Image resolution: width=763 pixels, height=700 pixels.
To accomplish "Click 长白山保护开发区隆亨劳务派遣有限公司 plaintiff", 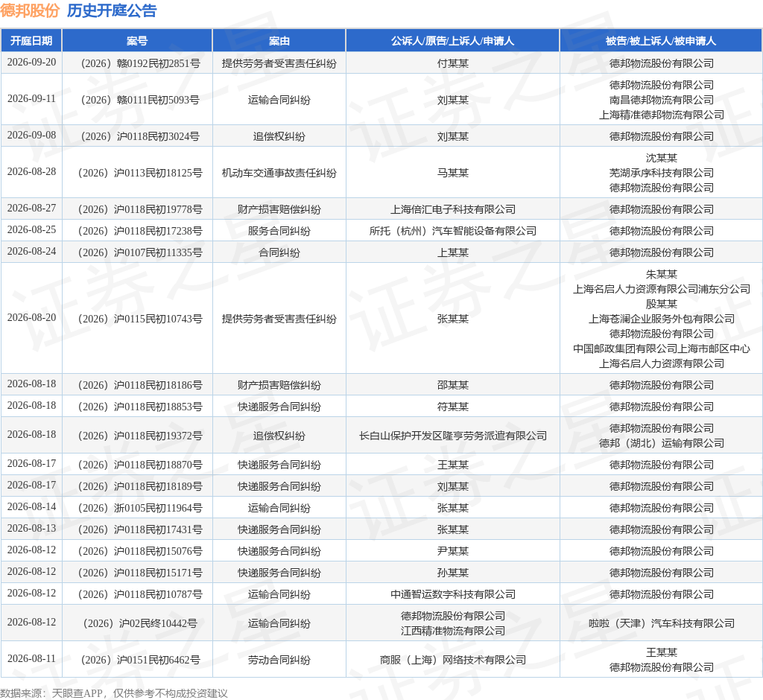I will click(452, 436).
